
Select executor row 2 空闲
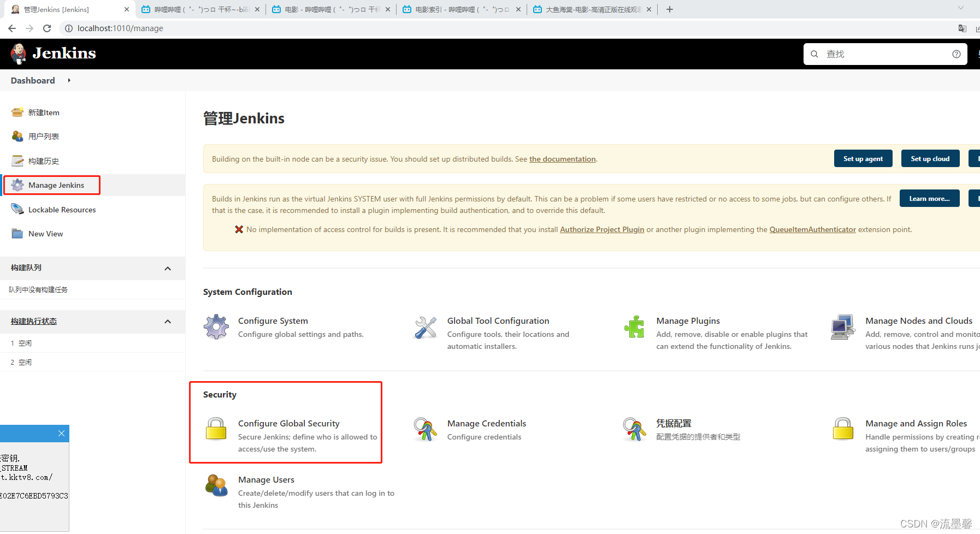tap(93, 362)
